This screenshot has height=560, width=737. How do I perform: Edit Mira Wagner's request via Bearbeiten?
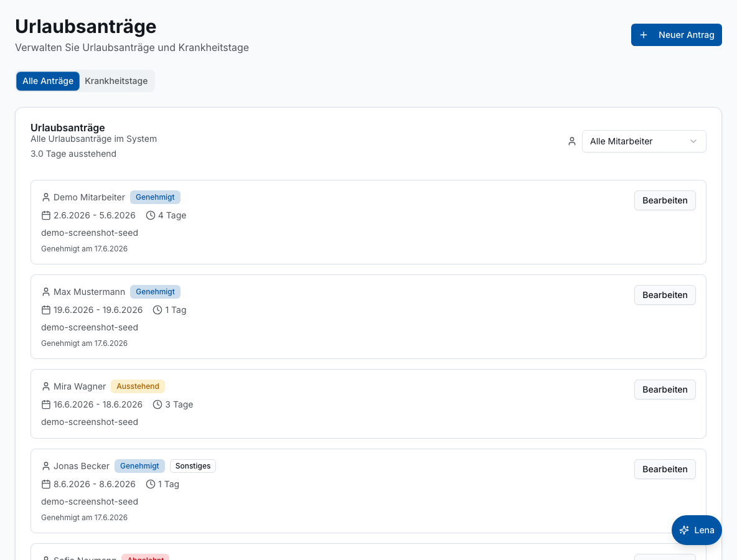(x=665, y=390)
